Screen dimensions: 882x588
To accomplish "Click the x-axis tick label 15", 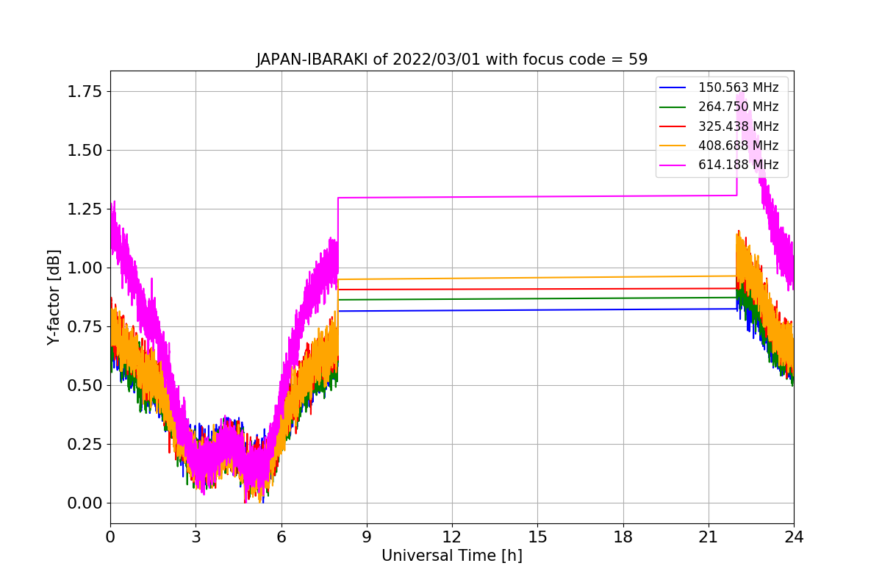I will click(537, 537).
